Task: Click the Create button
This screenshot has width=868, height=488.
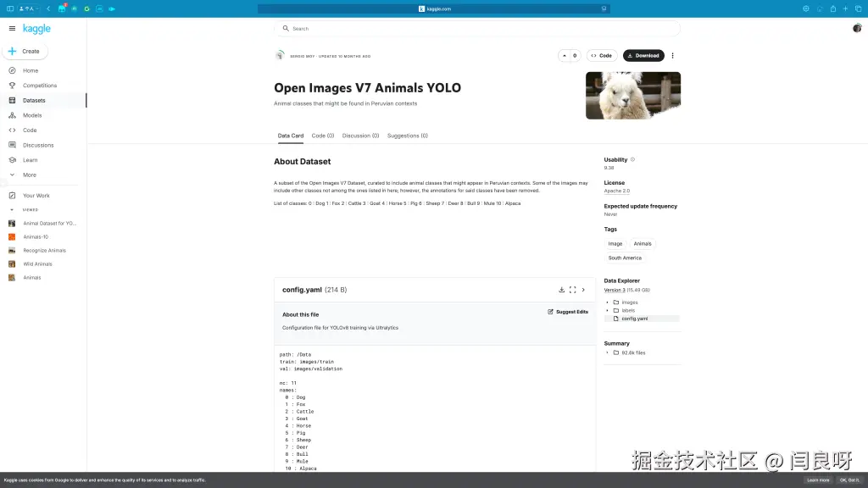Action: pyautogui.click(x=25, y=51)
